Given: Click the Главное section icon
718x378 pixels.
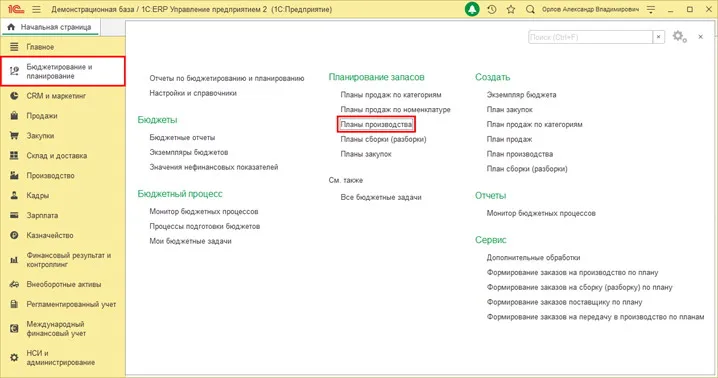Looking at the screenshot, I should tap(14, 47).
